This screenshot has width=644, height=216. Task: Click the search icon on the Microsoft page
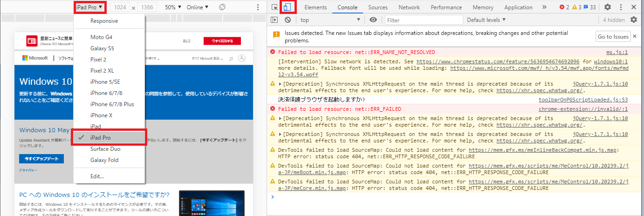[230, 58]
